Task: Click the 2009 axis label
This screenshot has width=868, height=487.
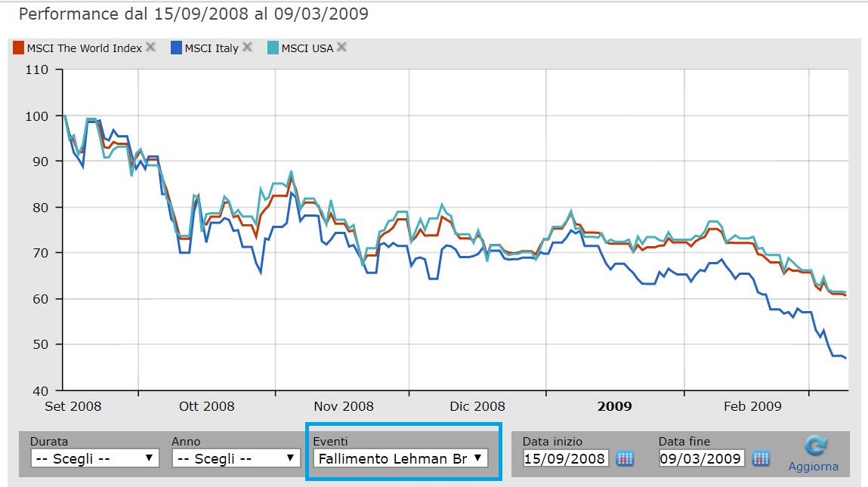Action: click(x=614, y=406)
